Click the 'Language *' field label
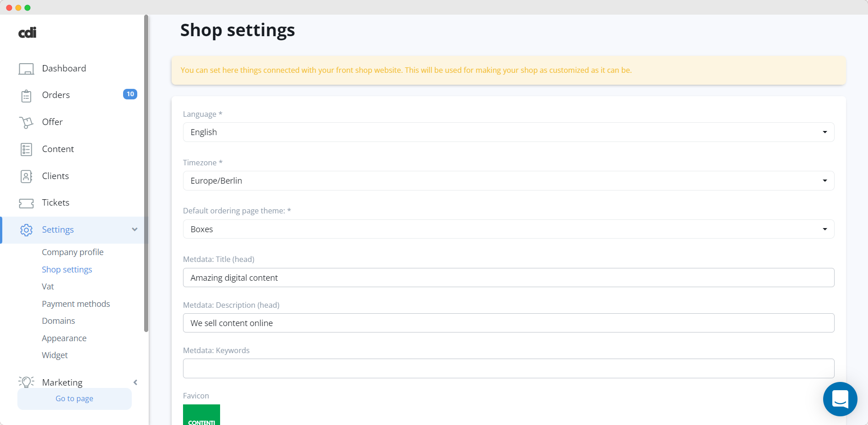868x425 pixels. [x=202, y=114]
